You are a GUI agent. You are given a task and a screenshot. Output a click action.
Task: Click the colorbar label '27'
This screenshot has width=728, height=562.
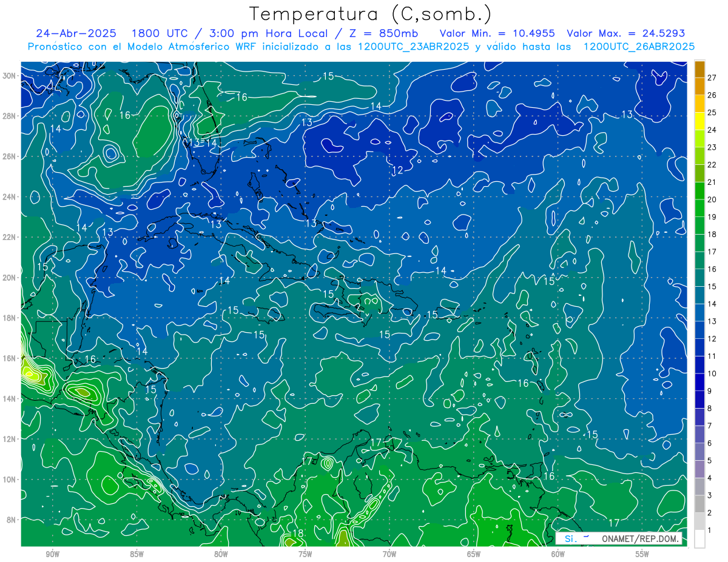click(x=712, y=77)
